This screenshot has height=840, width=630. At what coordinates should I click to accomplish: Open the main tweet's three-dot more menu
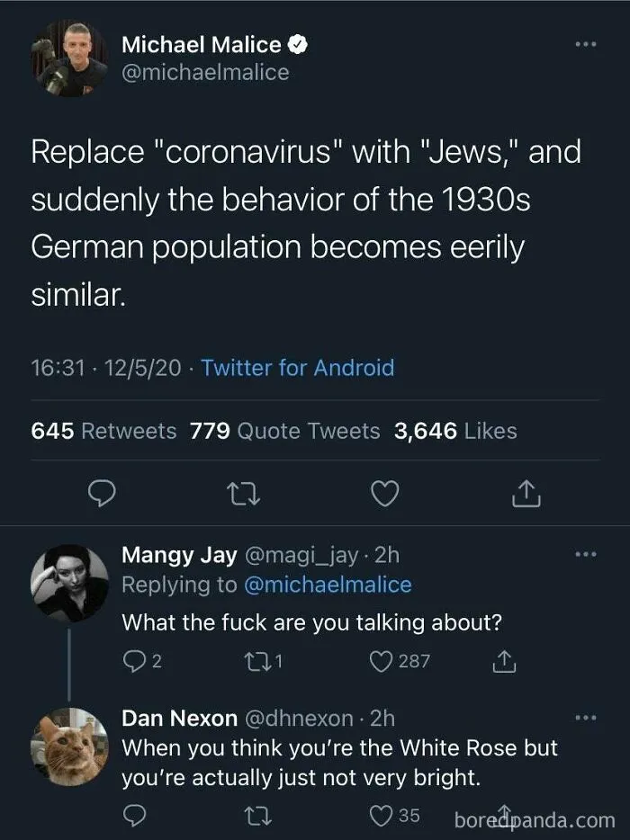click(586, 44)
